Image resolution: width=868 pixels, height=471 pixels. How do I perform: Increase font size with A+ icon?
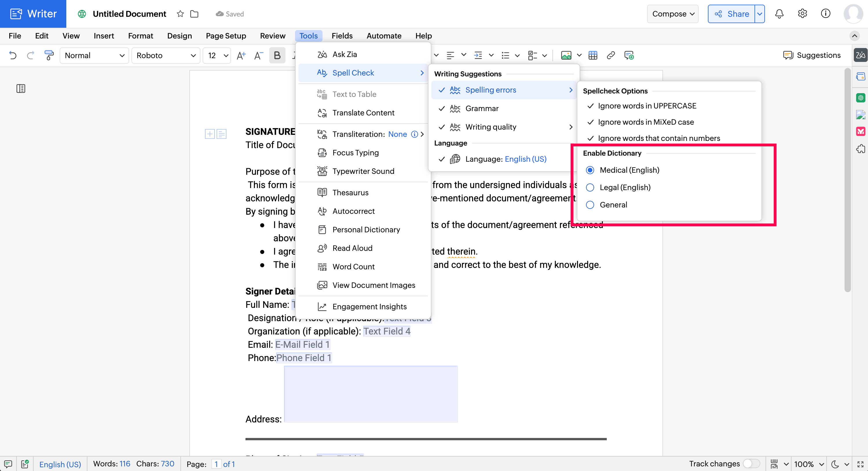click(241, 55)
